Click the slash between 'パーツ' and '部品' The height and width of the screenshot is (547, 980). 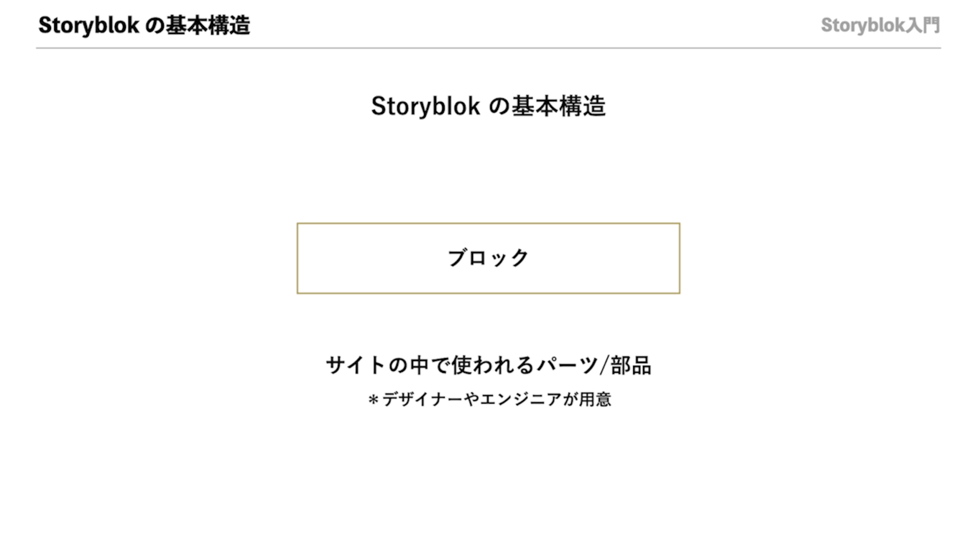coord(604,365)
